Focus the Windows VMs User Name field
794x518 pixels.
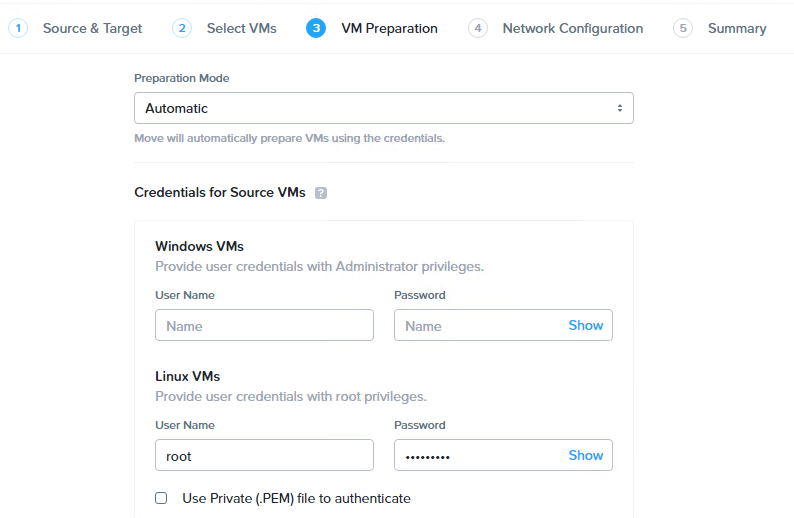tap(264, 325)
